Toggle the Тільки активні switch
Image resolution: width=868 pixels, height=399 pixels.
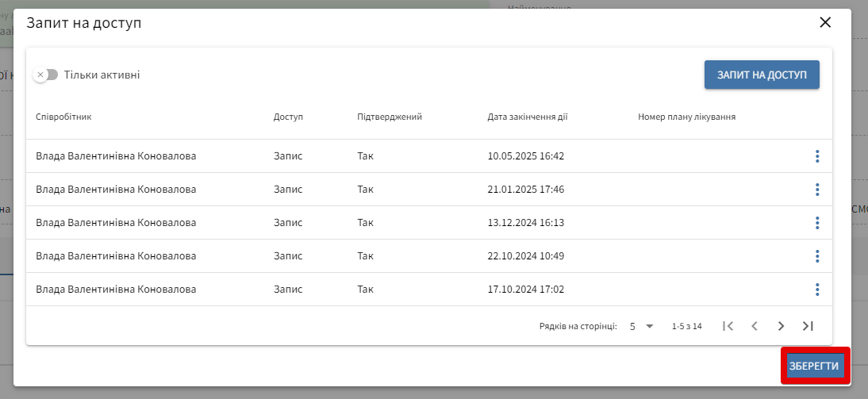click(x=46, y=75)
